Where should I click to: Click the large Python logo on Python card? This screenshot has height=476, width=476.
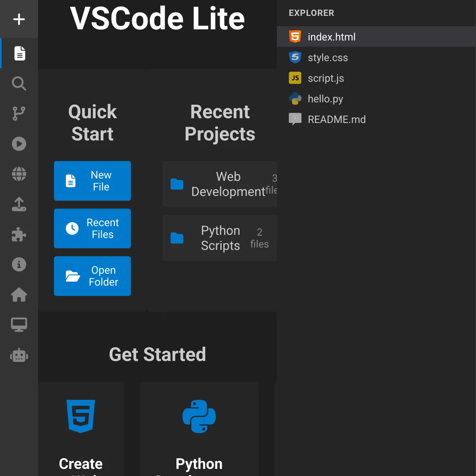point(199,416)
